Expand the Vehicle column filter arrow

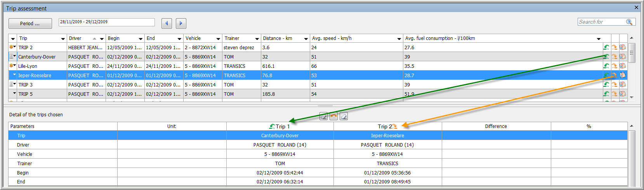[218, 39]
